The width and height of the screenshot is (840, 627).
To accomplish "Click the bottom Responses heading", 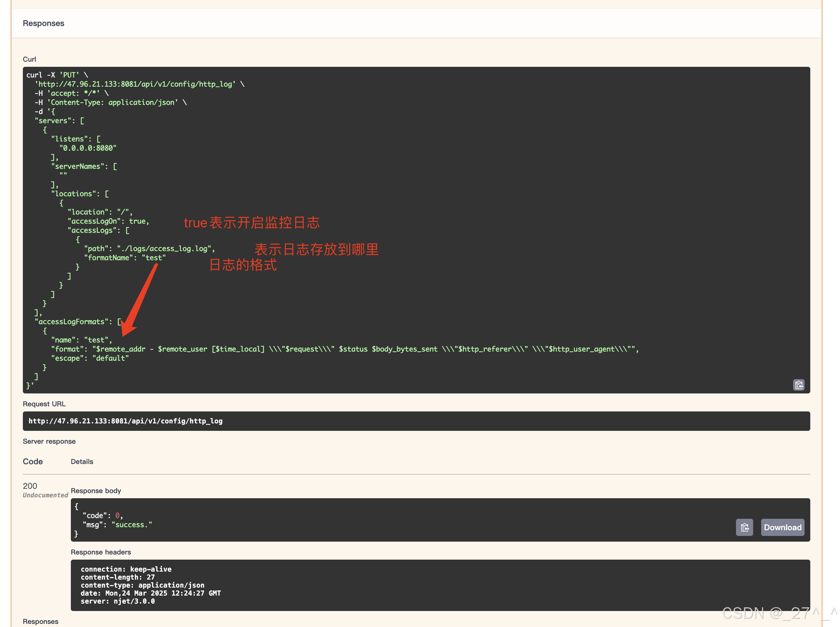I will [x=40, y=621].
